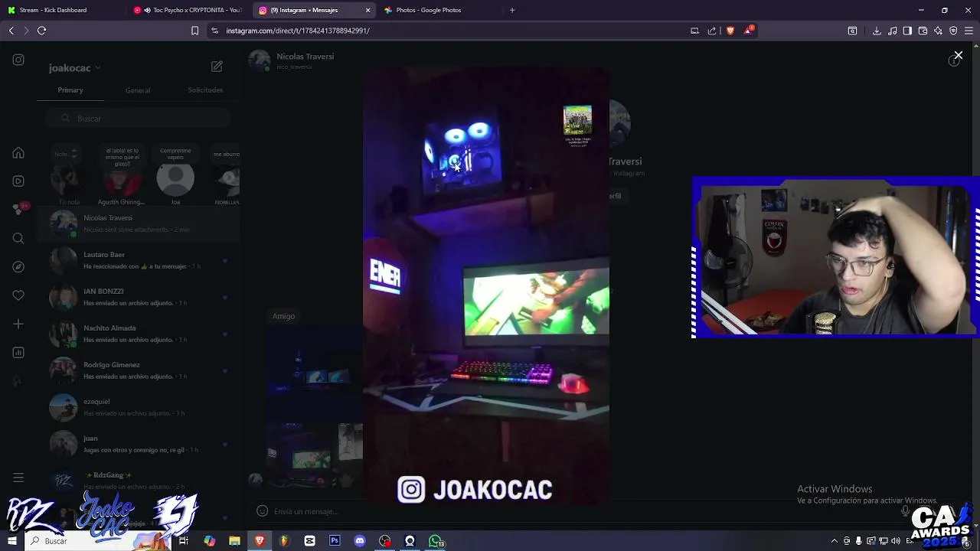Reload the Instagram page
Viewport: 980px width, 551px height.
click(x=42, y=31)
